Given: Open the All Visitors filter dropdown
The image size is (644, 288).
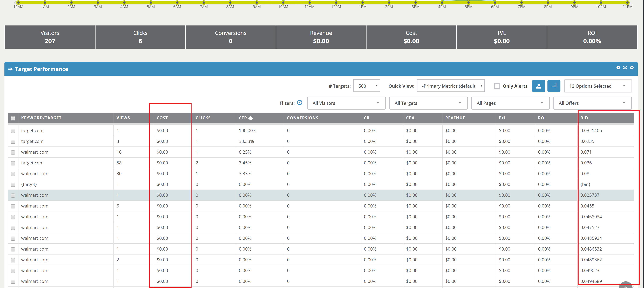Looking at the screenshot, I should pyautogui.click(x=346, y=103).
